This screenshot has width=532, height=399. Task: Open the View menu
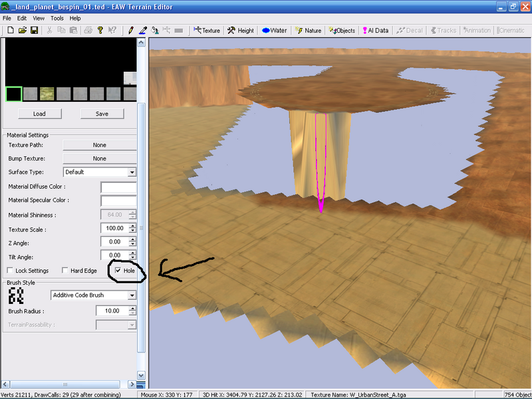coord(39,19)
